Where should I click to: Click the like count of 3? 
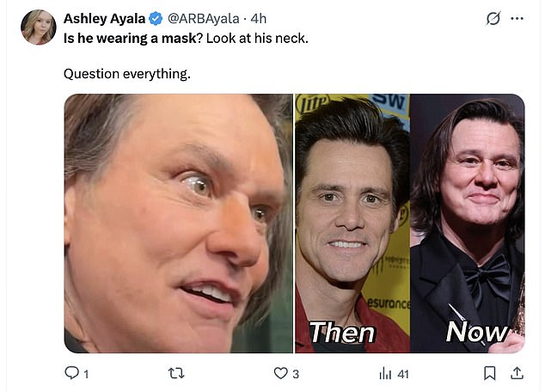295,374
